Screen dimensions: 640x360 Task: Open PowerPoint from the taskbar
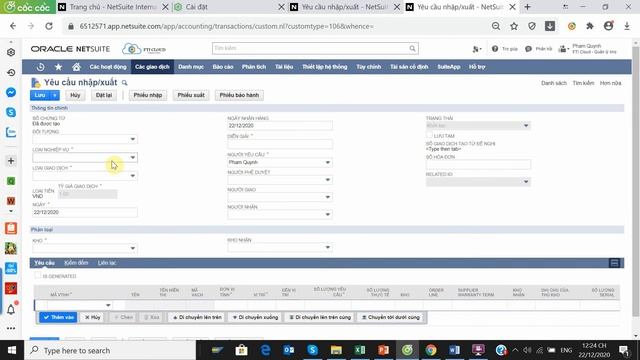click(x=383, y=350)
